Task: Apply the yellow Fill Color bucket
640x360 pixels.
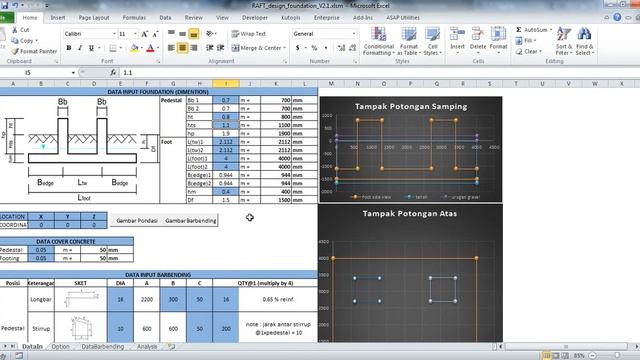Action: [x=134, y=48]
